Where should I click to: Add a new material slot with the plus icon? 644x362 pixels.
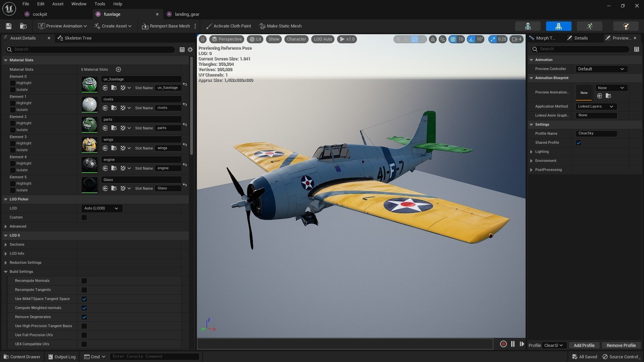coord(118,69)
